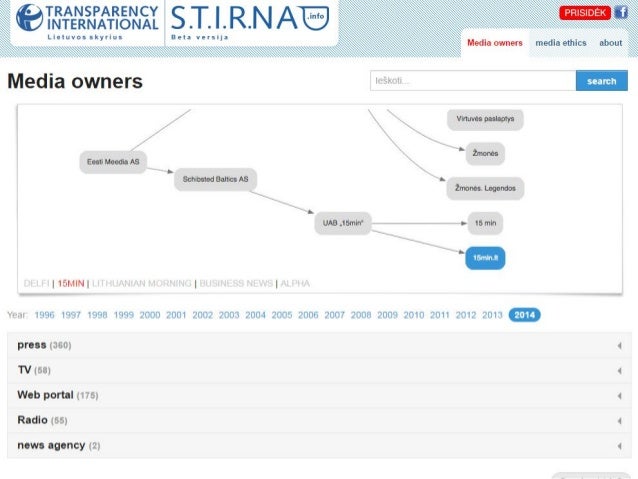
Task: Show the ALPHA ownership graph
Action: pos(295,283)
